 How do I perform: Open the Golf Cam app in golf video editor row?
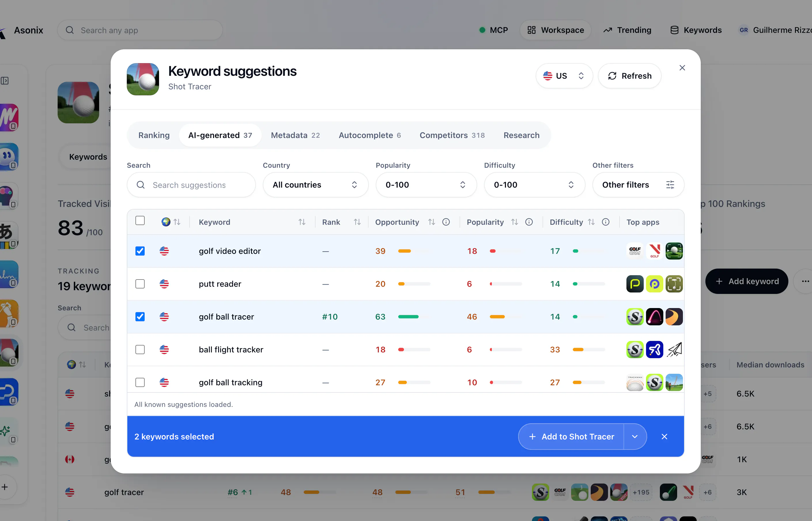point(635,251)
